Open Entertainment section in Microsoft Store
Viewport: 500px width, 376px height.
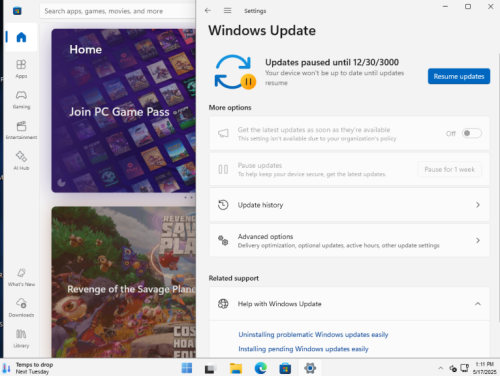[21, 130]
